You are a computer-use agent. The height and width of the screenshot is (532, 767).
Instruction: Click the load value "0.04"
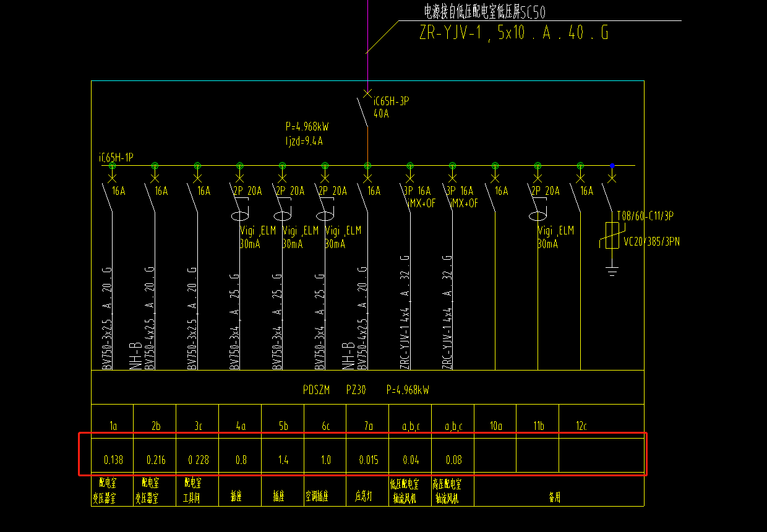pyautogui.click(x=411, y=460)
